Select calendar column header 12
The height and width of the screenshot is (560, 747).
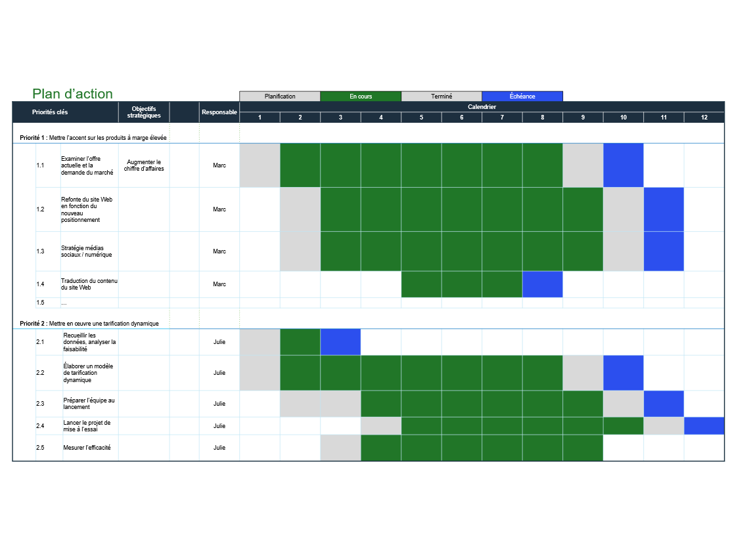point(704,118)
